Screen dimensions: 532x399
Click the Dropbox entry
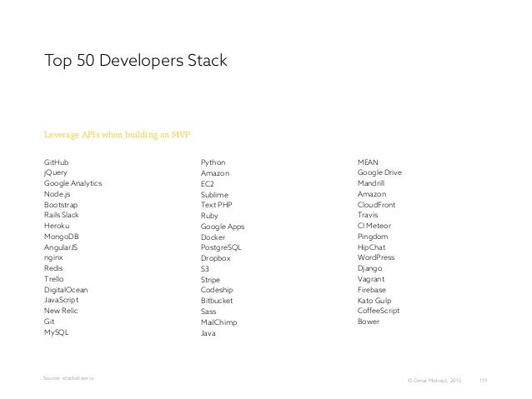216,258
